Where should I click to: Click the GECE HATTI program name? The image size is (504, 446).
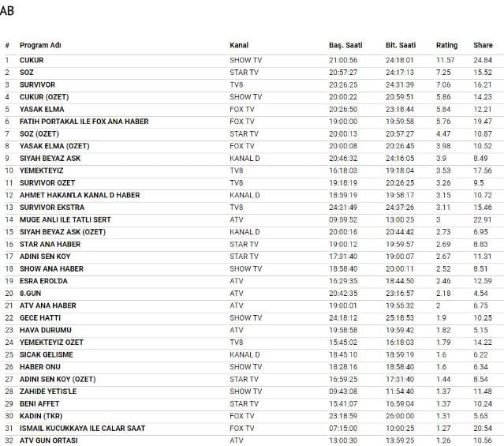pyautogui.click(x=40, y=317)
